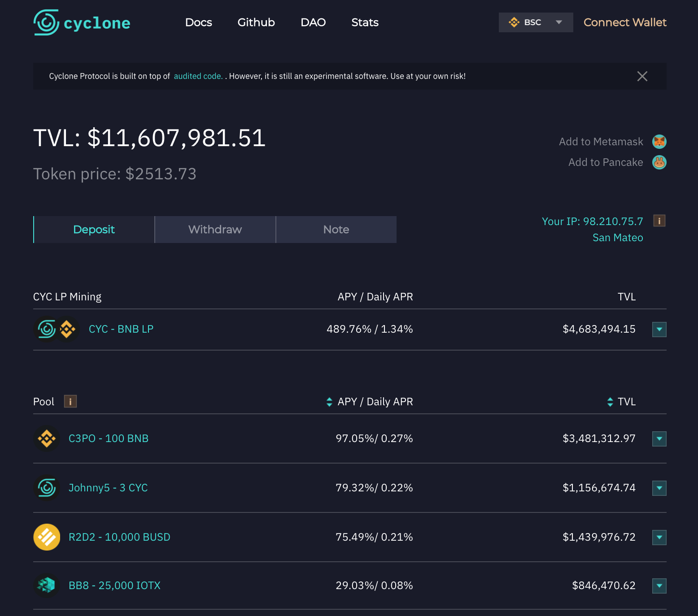This screenshot has height=616, width=698.
Task: Select the Johnny5 - 3 CYC pool name
Action: (108, 488)
